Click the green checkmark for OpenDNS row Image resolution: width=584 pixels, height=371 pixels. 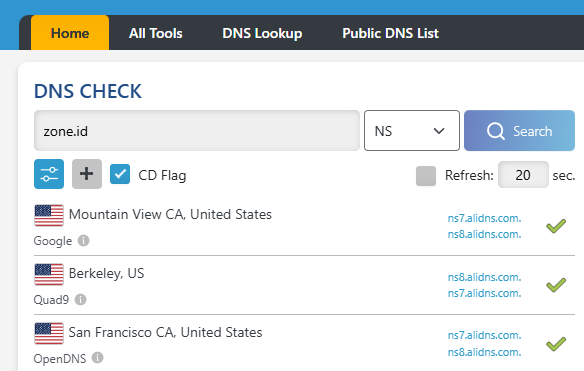click(556, 344)
